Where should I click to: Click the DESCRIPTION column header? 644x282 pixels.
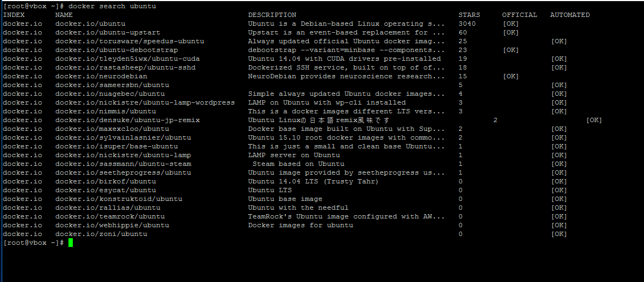coord(272,15)
